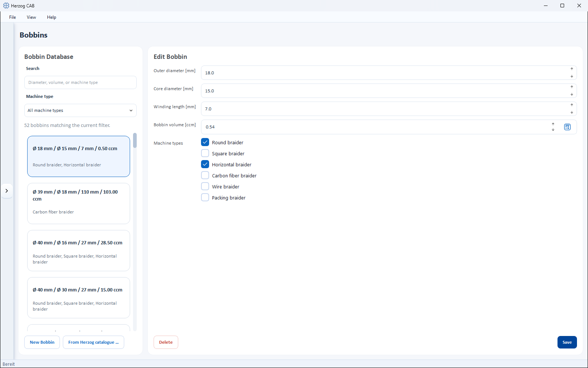The image size is (588, 368).
Task: Click the New Bobbin button
Action: tap(42, 342)
